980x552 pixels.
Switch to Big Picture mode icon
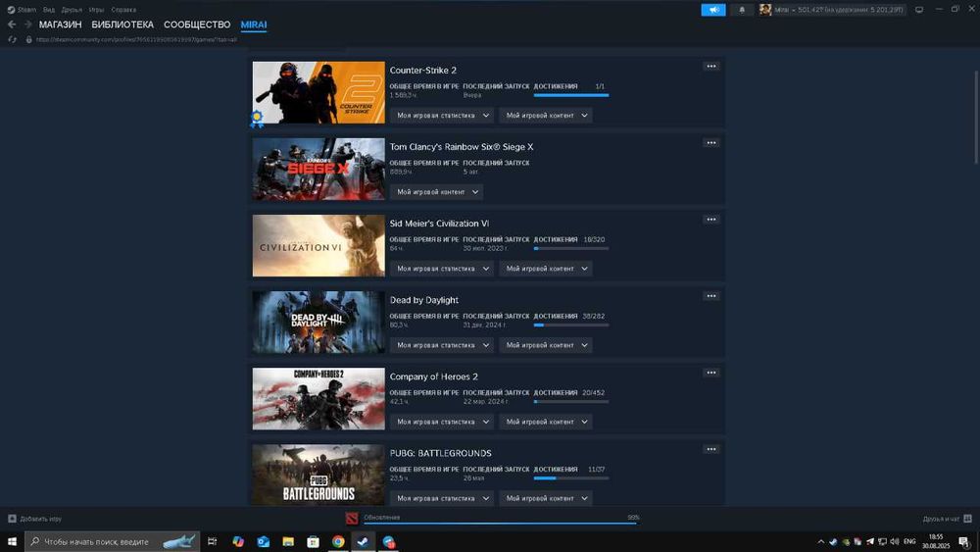[919, 10]
